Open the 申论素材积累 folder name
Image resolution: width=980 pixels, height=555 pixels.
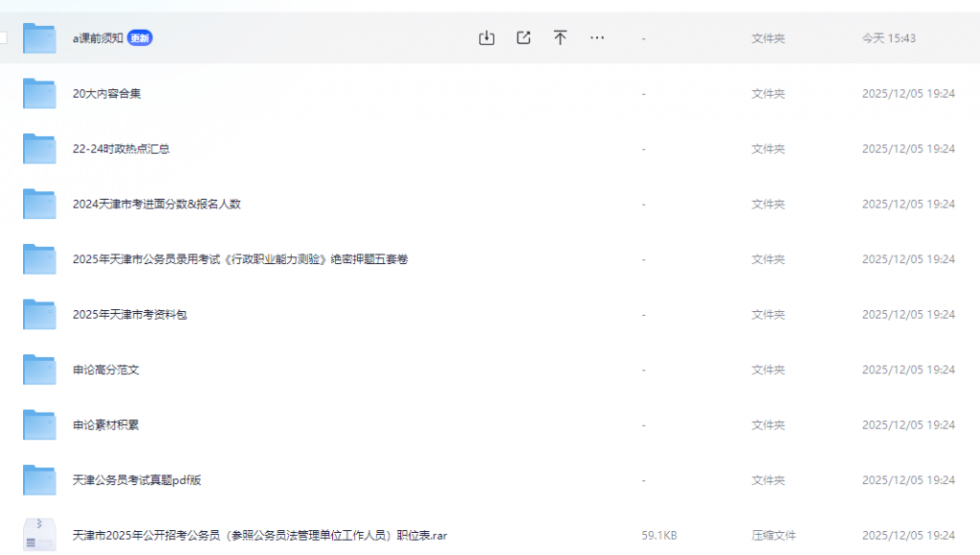(105, 425)
